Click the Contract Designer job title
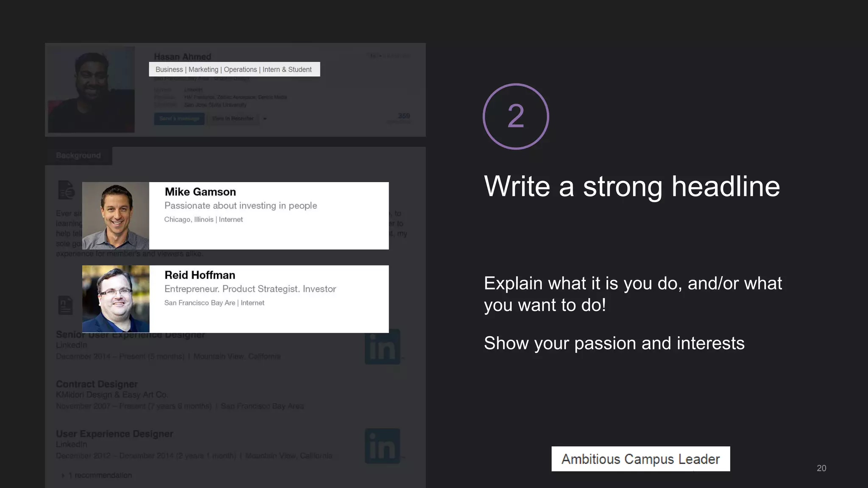 97,384
